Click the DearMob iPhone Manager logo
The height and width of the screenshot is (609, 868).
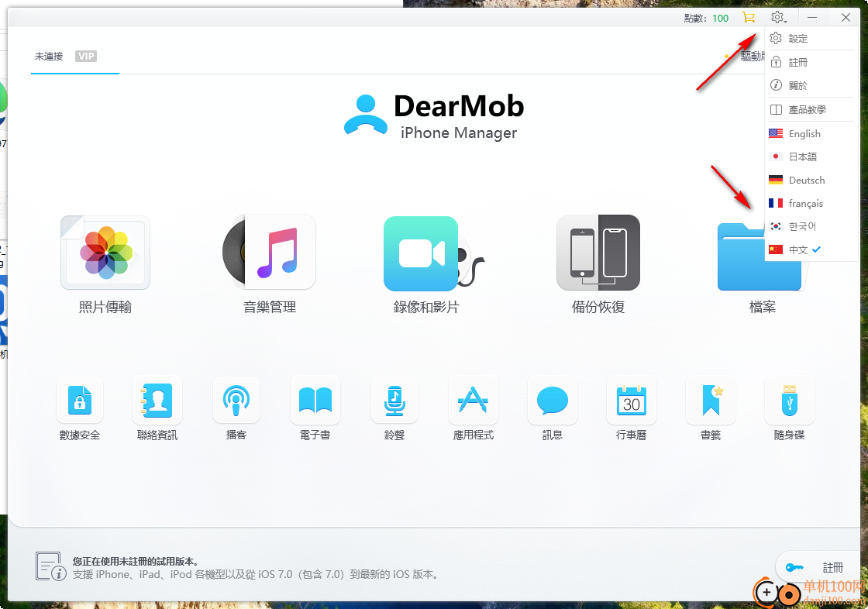click(x=434, y=115)
